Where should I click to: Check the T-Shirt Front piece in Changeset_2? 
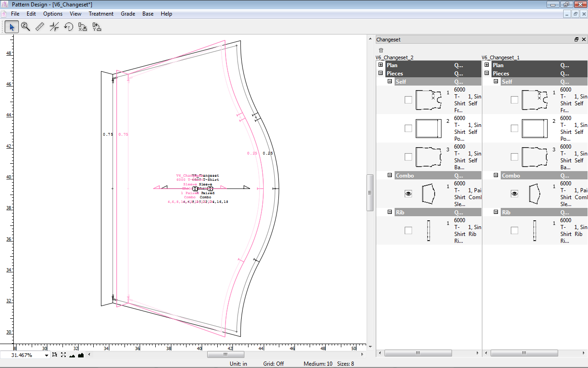tap(408, 100)
